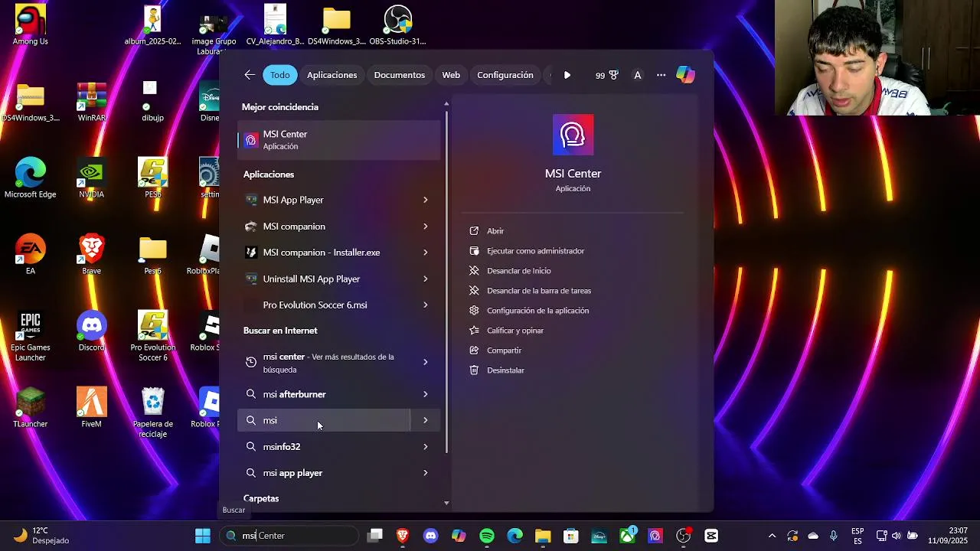Open Copilot from the search panel header
The width and height of the screenshot is (980, 551).
click(685, 75)
